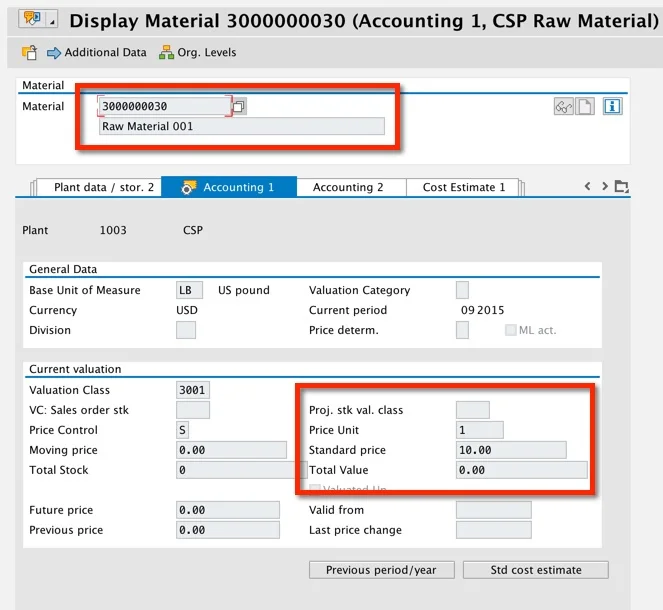The image size is (663, 610).
Task: Click the Total Value field
Action: [x=521, y=470]
